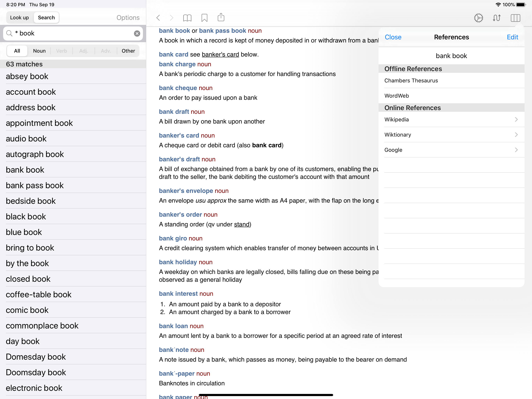Tap the forward navigation arrow

tap(172, 18)
